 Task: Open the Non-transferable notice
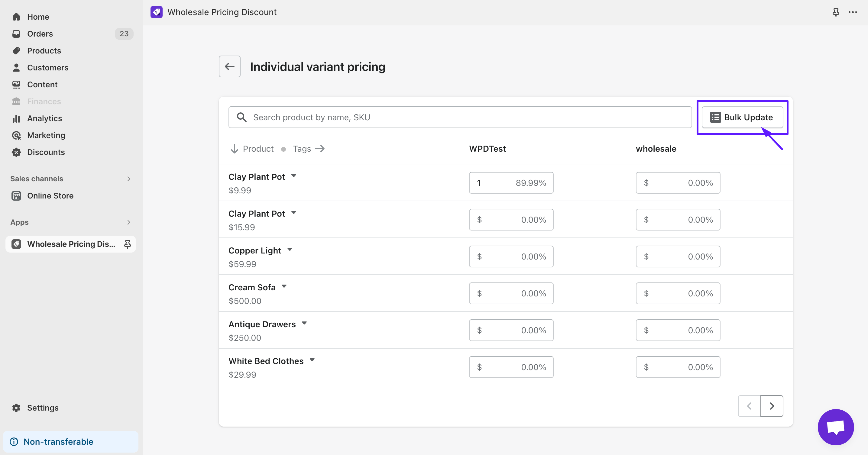(71, 441)
